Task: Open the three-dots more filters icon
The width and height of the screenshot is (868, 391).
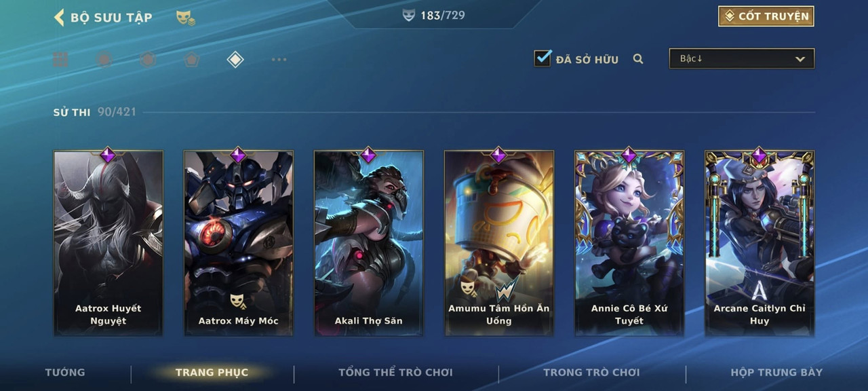Action: coord(279,60)
